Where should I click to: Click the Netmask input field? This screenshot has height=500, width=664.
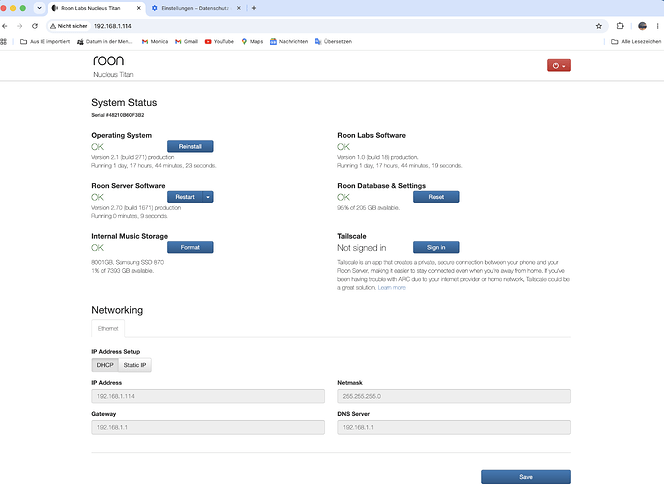454,396
